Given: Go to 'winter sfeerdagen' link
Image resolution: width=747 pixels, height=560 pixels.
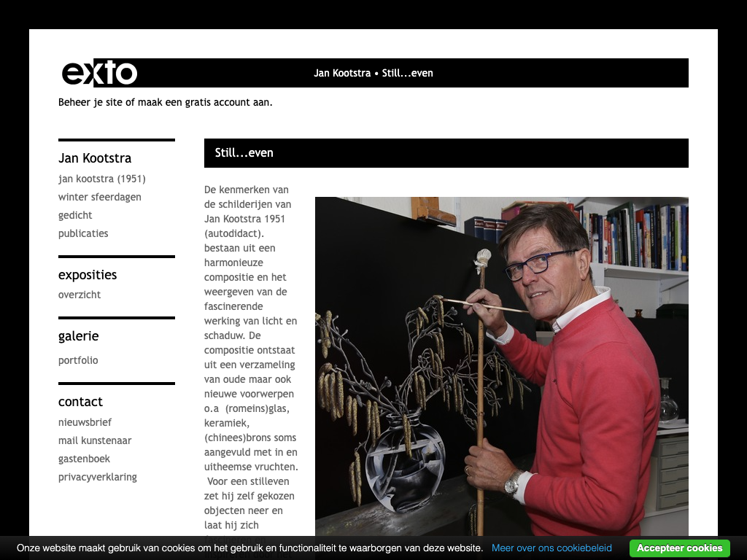Looking at the screenshot, I should tap(99, 197).
